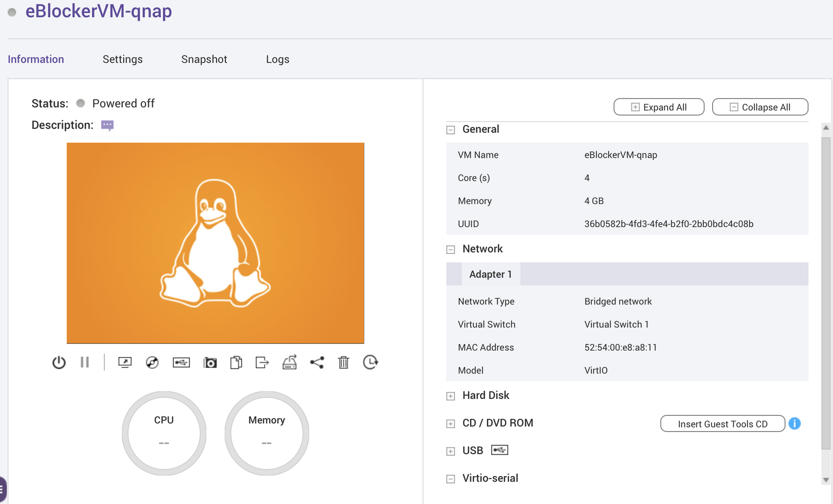Click the eBlockerVM-qnap page title
The width and height of the screenshot is (833, 504).
98,11
